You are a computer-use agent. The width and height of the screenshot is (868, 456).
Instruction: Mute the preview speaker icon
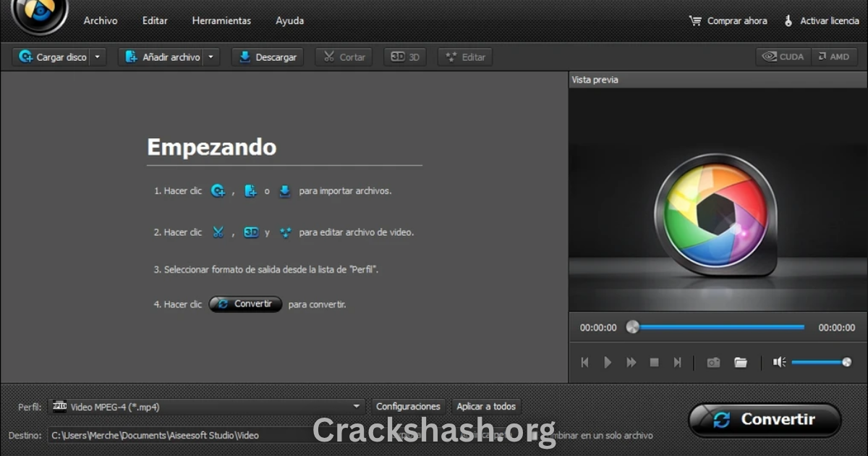779,362
